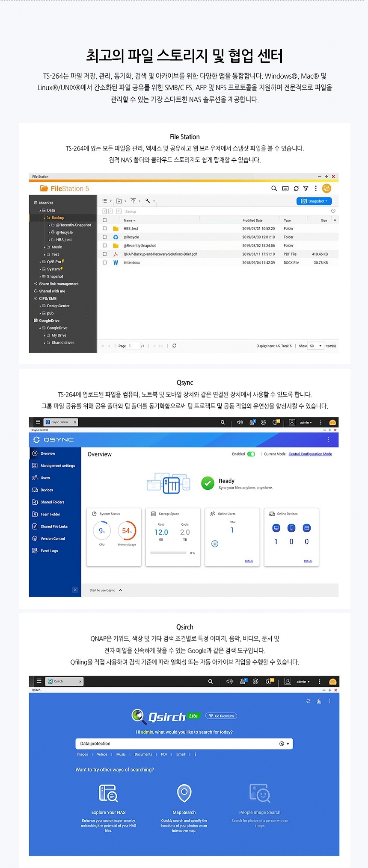Viewport: 368px width, 868px height.
Task: Collapse the Qsync sidebar with double-arrow icon
Action: pyautogui.click(x=75, y=590)
